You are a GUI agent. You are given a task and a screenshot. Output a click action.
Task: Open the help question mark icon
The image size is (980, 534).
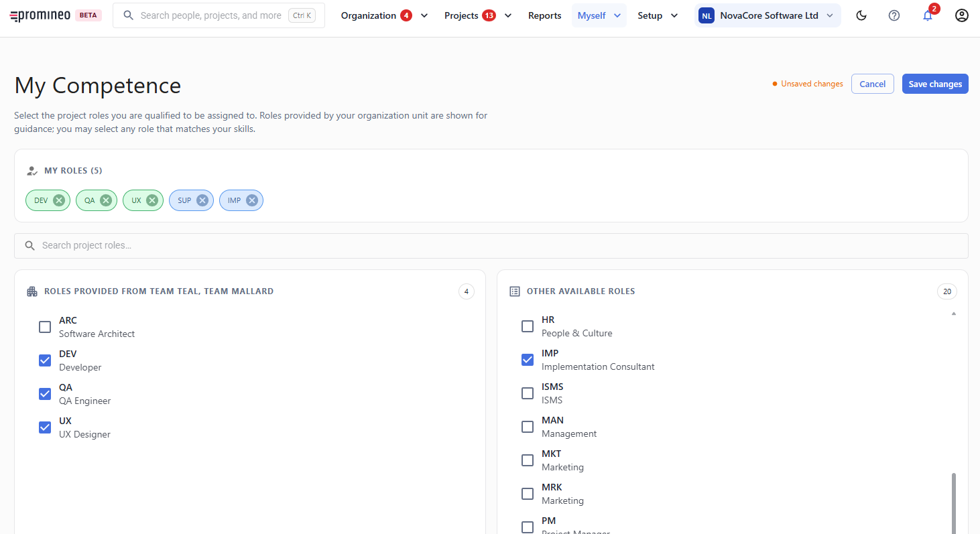[x=894, y=15]
